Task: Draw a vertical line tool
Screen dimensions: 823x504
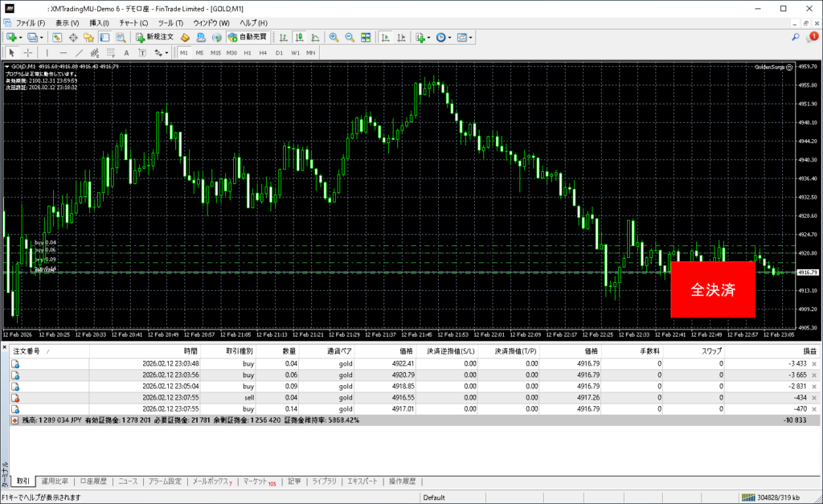Action: (47, 52)
